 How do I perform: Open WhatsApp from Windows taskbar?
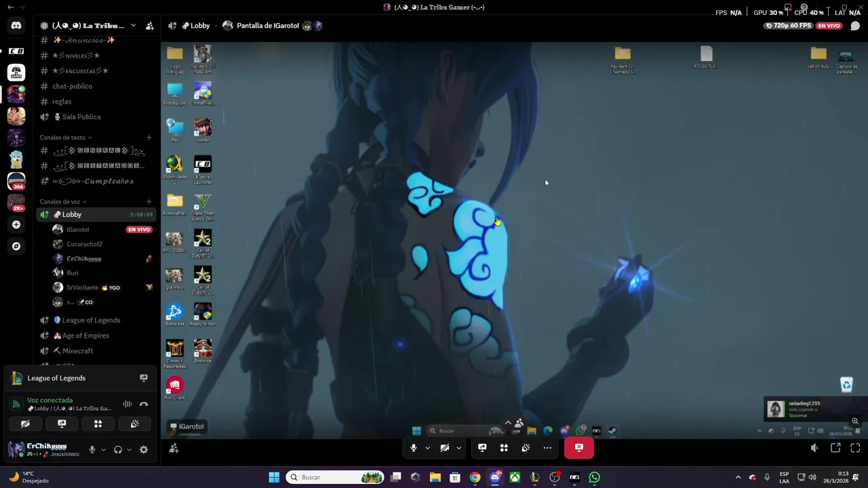point(594,477)
